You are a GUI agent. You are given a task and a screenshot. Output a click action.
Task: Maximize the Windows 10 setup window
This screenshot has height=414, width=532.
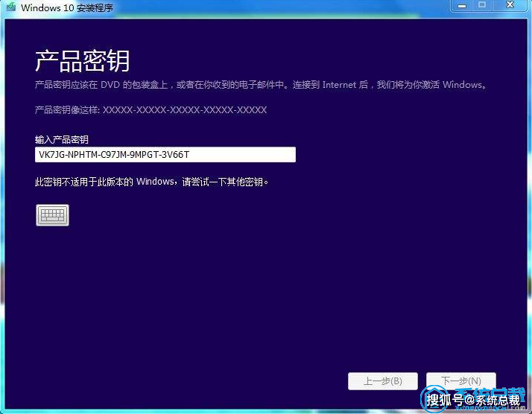pos(481,5)
